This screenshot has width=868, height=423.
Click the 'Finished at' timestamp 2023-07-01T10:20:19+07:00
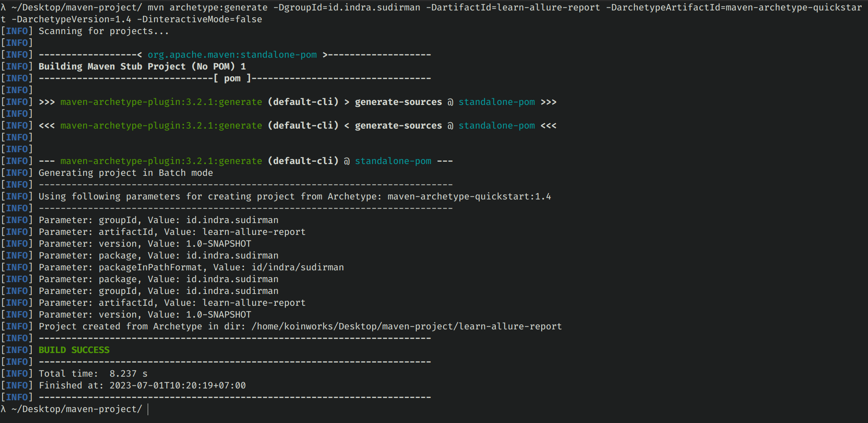177,385
